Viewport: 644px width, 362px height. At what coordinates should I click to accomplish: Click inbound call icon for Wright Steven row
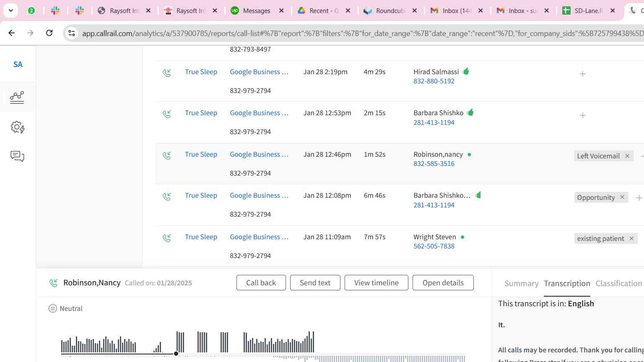click(167, 238)
